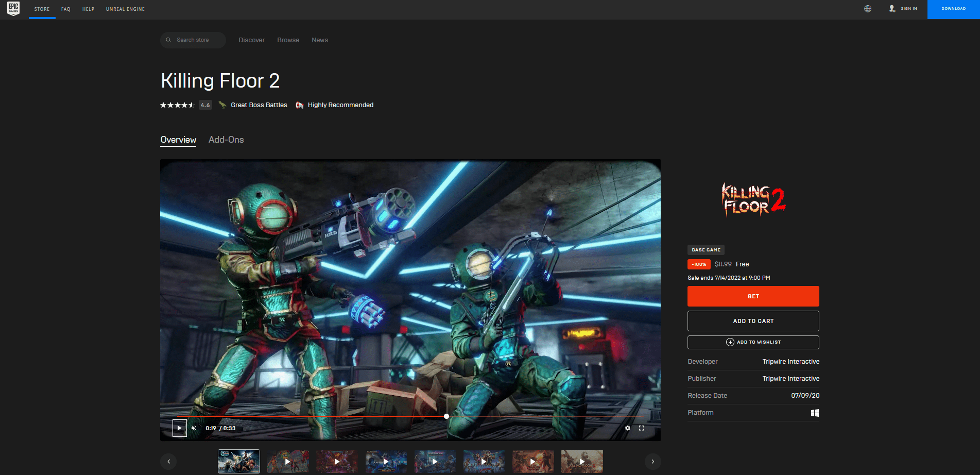Click the Highly Recommended badge icon

point(300,105)
